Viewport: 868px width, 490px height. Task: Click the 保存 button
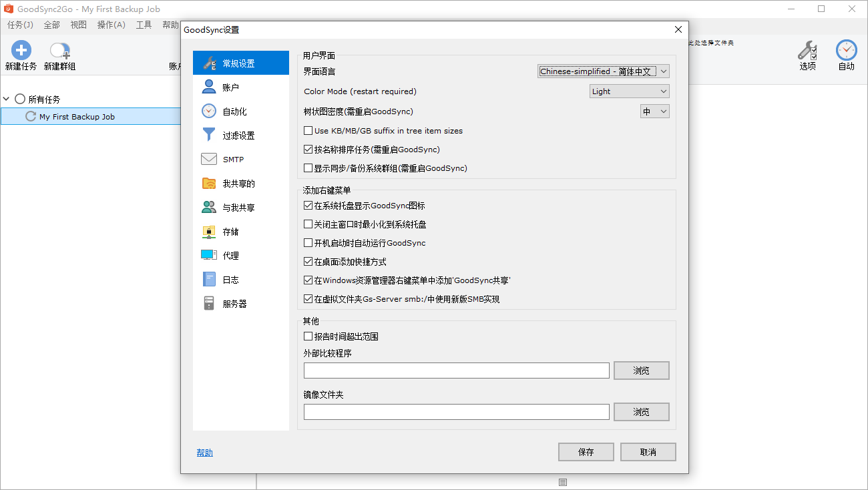click(x=586, y=452)
